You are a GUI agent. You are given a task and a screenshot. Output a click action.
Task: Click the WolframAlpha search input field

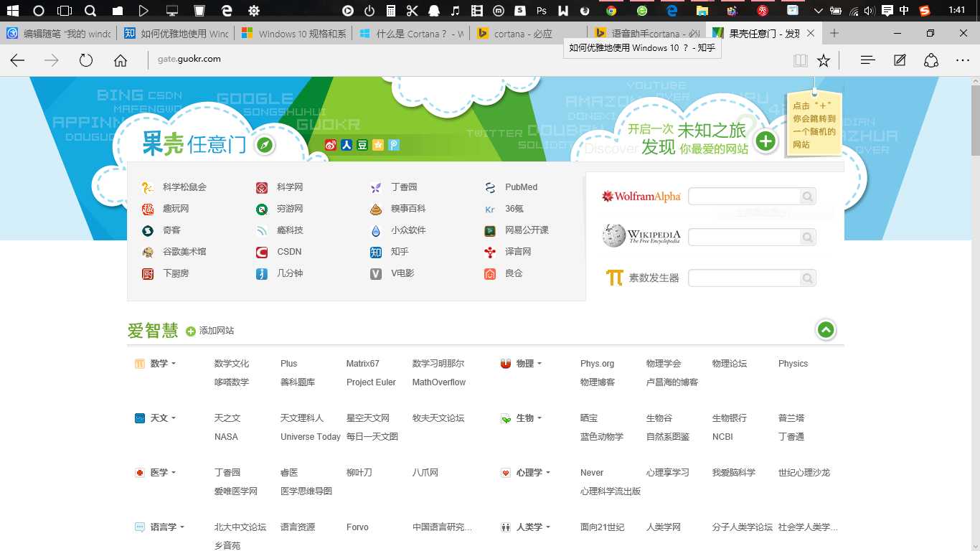click(744, 197)
